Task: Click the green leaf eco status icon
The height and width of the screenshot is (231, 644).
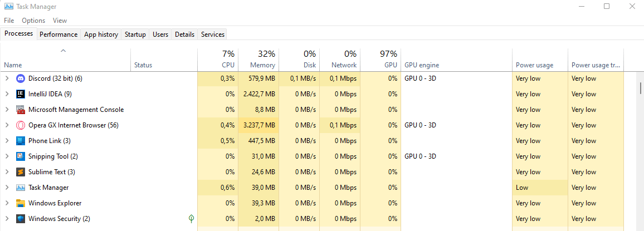Action: (x=191, y=219)
